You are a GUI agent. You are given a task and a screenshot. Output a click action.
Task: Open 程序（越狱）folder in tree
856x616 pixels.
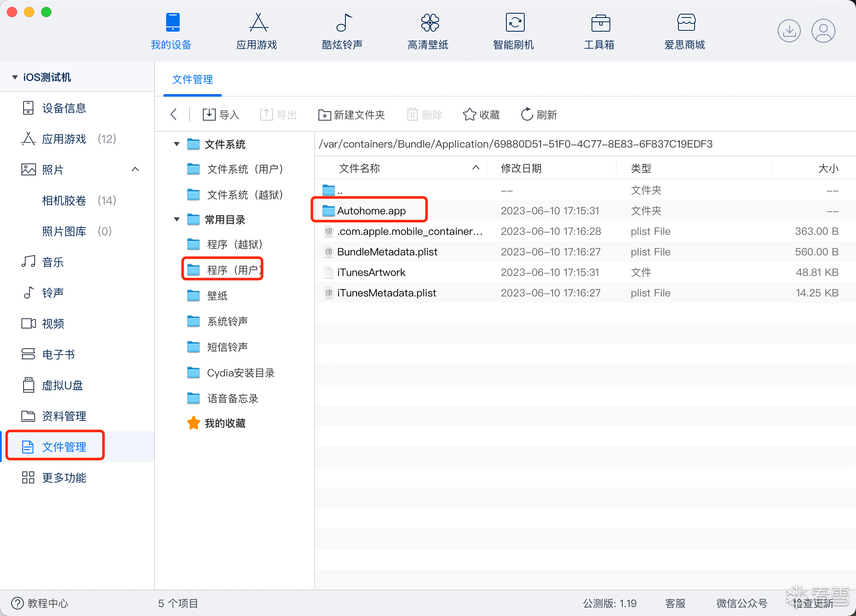pyautogui.click(x=234, y=245)
